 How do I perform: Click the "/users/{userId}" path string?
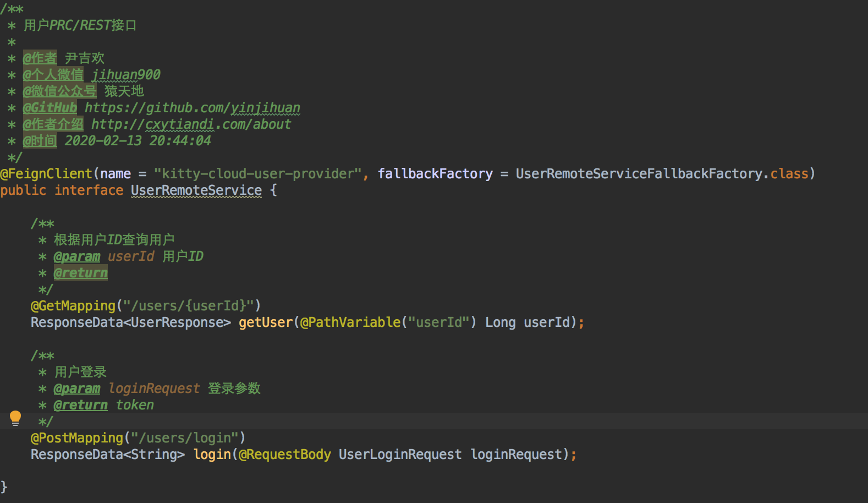coord(189,306)
